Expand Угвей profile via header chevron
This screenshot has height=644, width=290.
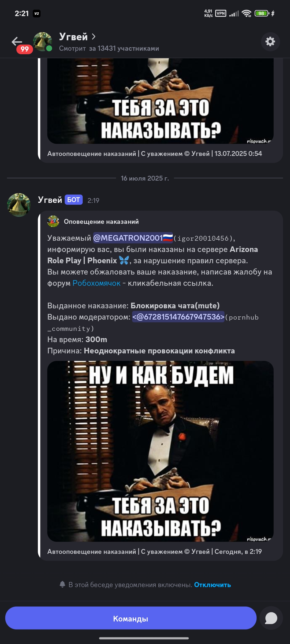pyautogui.click(x=93, y=36)
